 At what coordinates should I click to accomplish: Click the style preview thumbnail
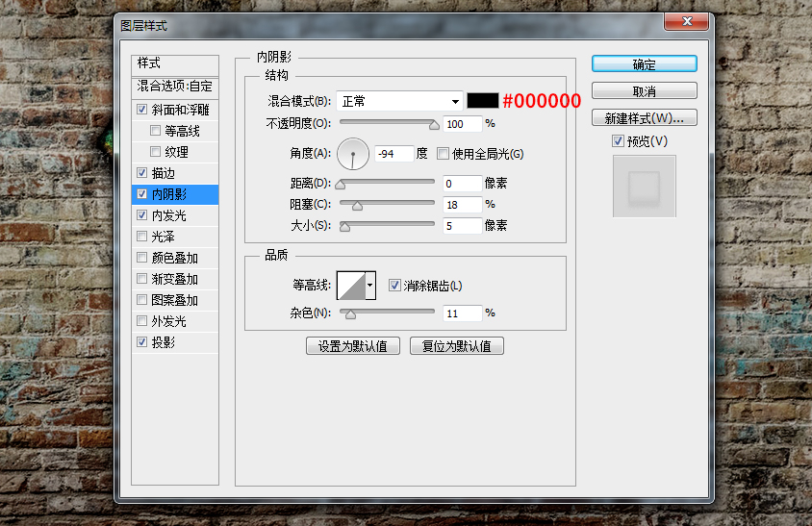click(x=645, y=187)
